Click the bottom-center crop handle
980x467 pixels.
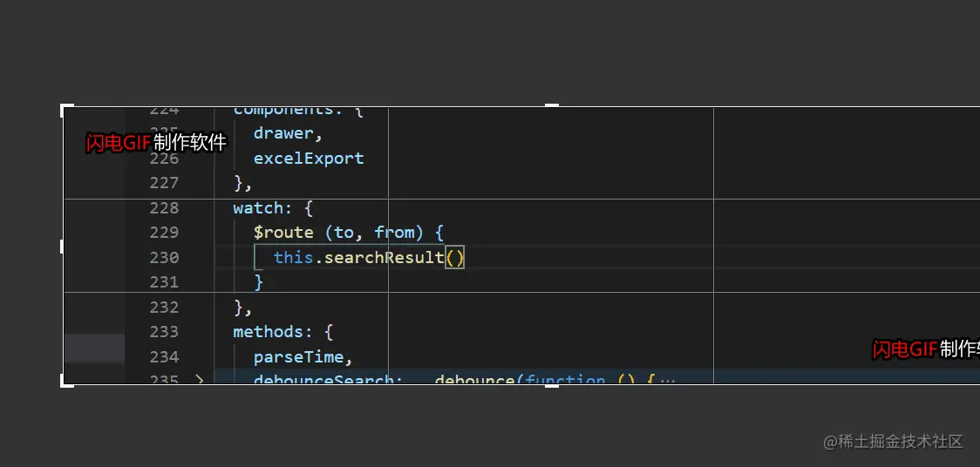[551, 384]
